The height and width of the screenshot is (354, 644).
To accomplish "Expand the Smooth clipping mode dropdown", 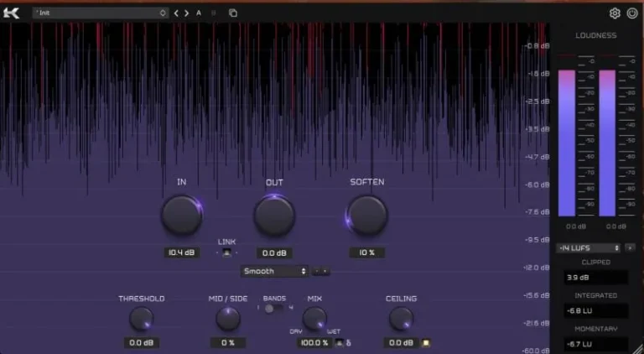I will click(x=274, y=271).
